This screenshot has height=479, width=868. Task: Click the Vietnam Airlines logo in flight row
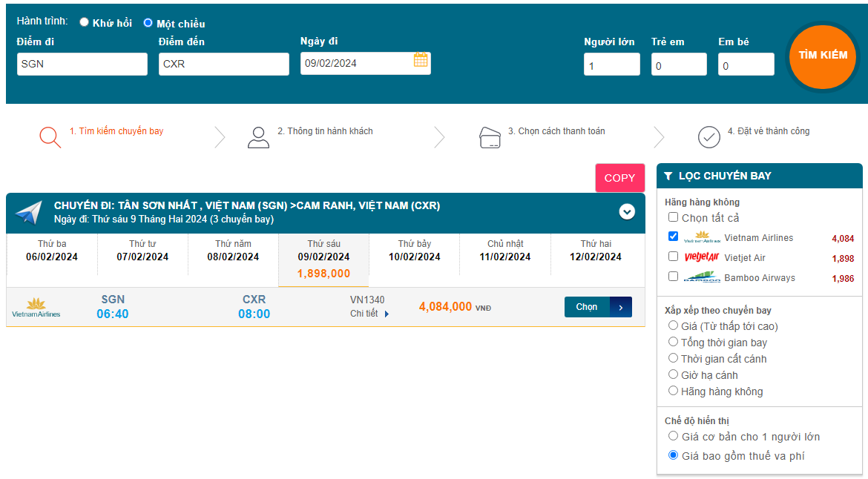pyautogui.click(x=36, y=307)
